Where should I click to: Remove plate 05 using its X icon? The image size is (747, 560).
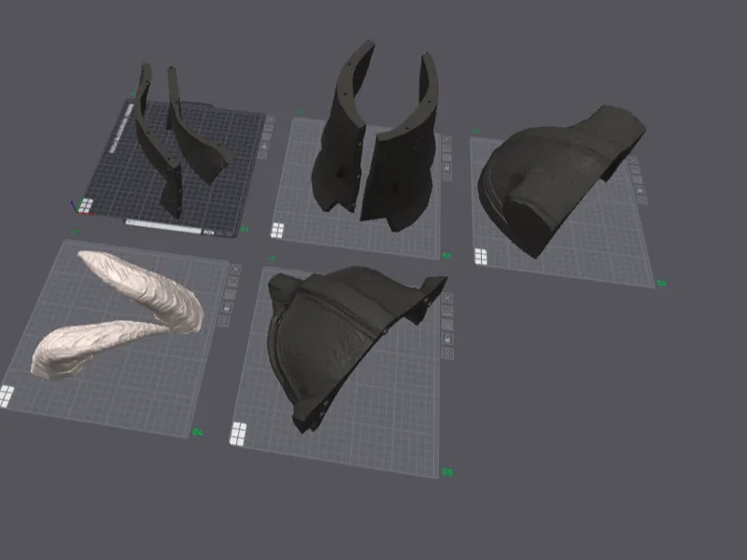pos(447,298)
